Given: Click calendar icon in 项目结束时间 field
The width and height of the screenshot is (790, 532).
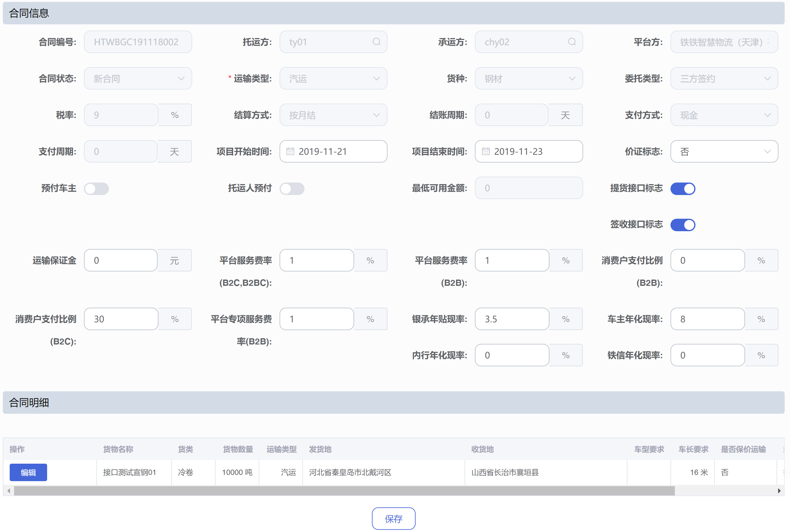Looking at the screenshot, I should pos(485,151).
